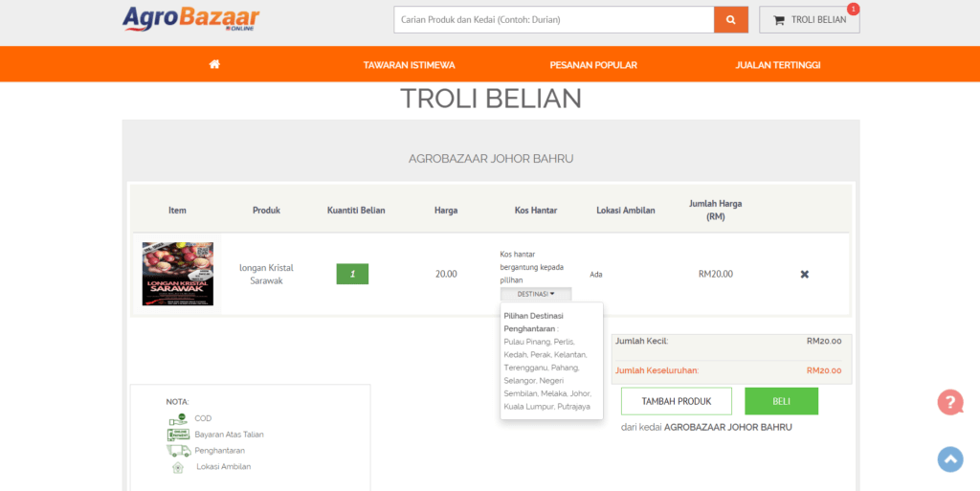
Task: Click the 'AGROBAZAAR JOHOR BAHRU' store heading
Action: (x=491, y=159)
